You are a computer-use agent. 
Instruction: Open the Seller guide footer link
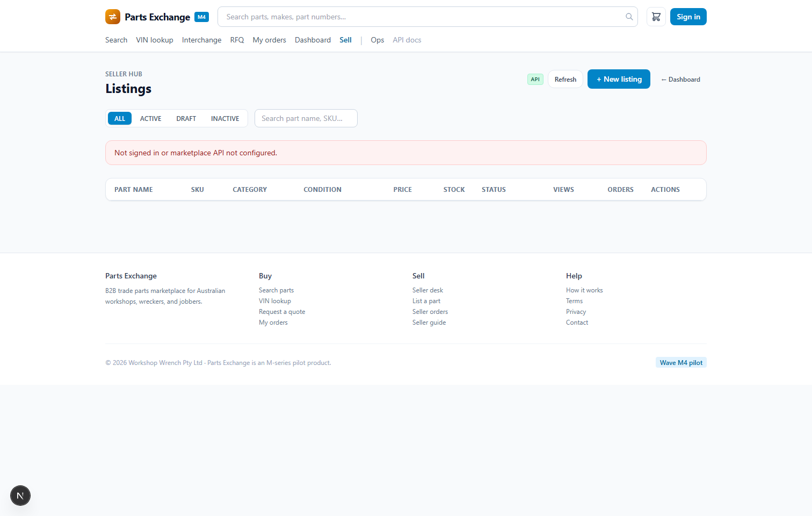pyautogui.click(x=429, y=322)
